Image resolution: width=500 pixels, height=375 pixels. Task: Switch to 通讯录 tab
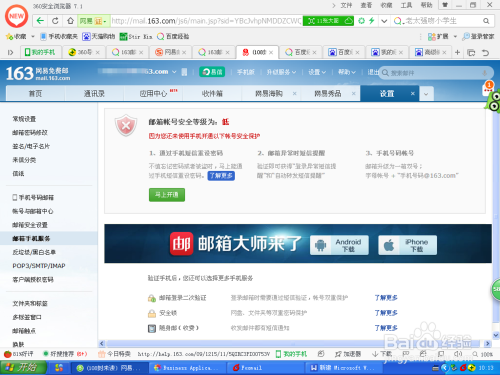(x=94, y=94)
